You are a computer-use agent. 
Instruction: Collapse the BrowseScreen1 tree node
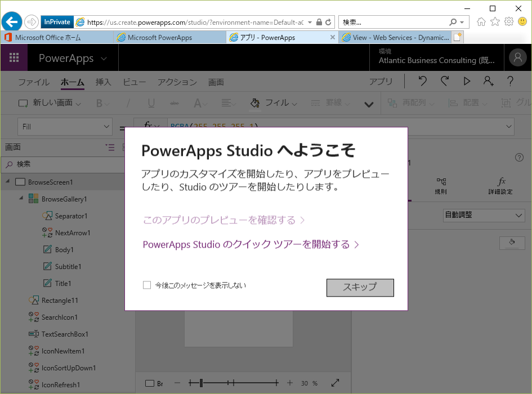pyautogui.click(x=8, y=182)
